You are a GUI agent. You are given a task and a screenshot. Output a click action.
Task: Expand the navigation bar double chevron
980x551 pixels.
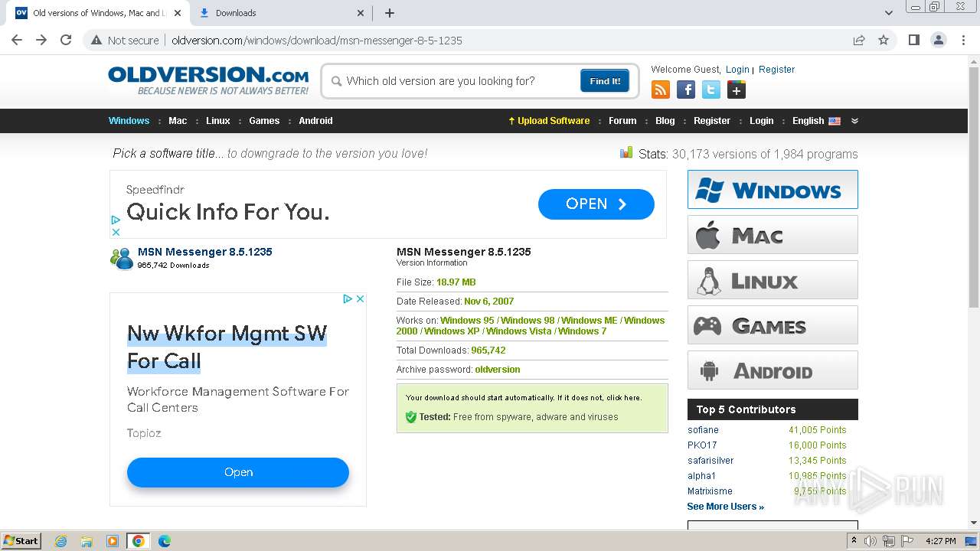pyautogui.click(x=854, y=121)
